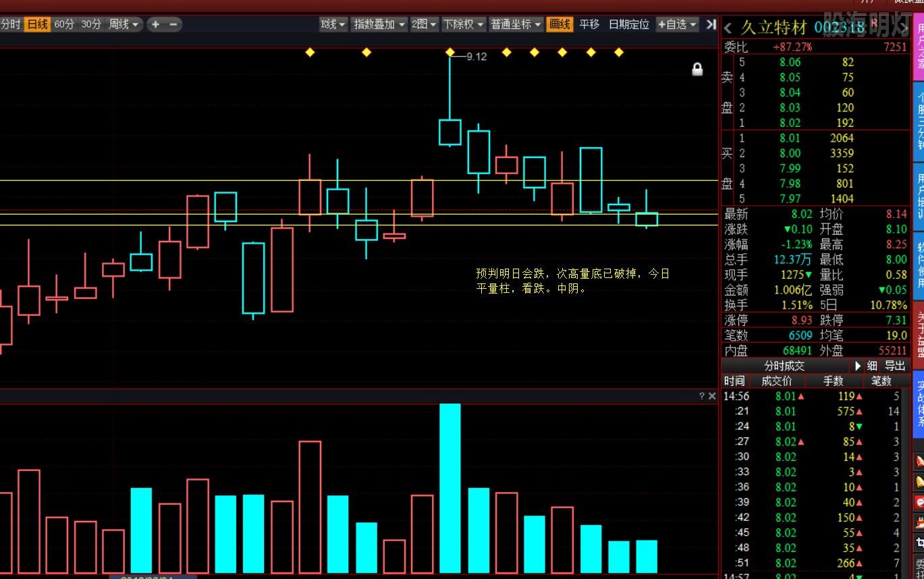Viewport: 924px width, 579px height.
Task: Click the play triangle beside 分时成交
Action: [x=858, y=366]
